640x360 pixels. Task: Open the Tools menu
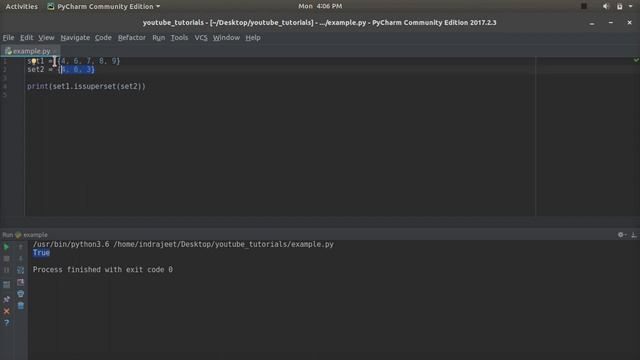(179, 38)
